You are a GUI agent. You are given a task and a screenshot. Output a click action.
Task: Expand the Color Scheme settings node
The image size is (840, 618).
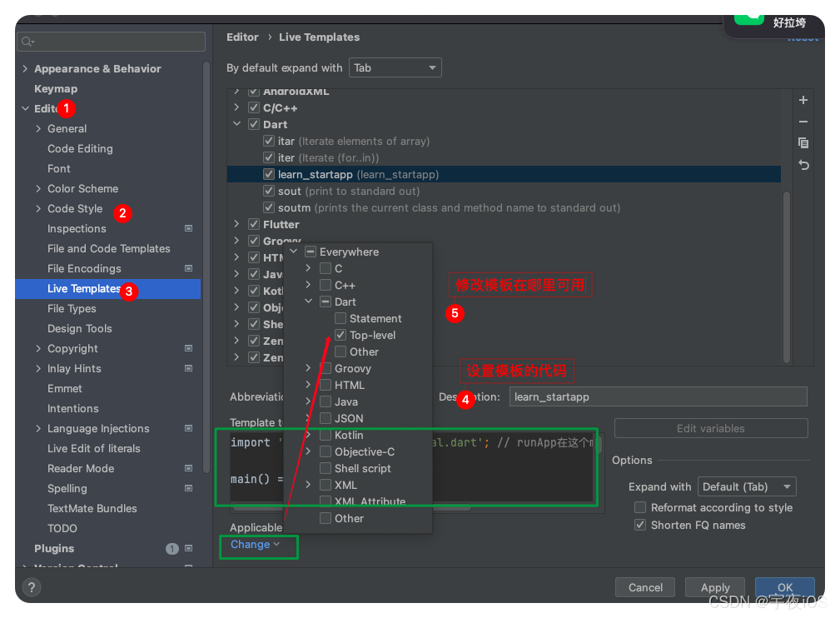[x=38, y=189]
